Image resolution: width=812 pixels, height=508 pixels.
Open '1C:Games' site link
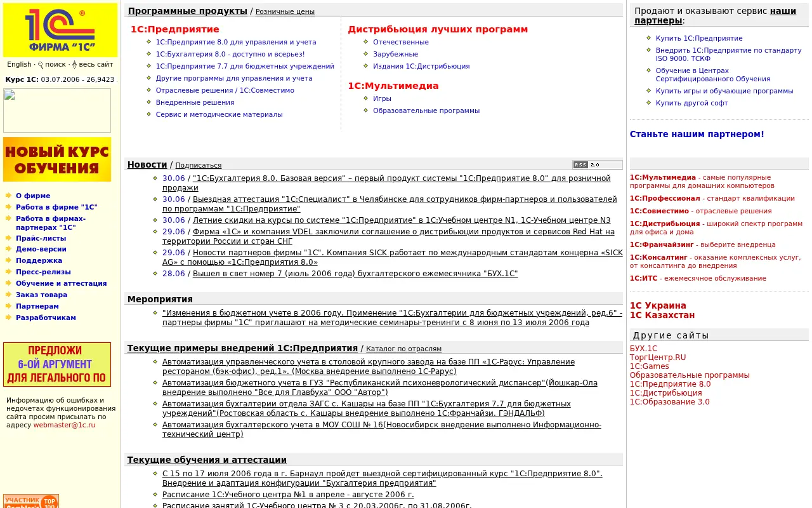650,366
